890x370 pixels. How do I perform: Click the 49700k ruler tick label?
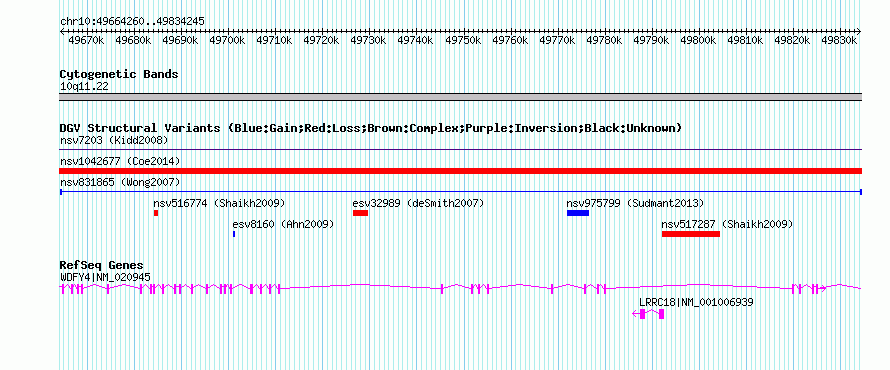click(x=227, y=40)
